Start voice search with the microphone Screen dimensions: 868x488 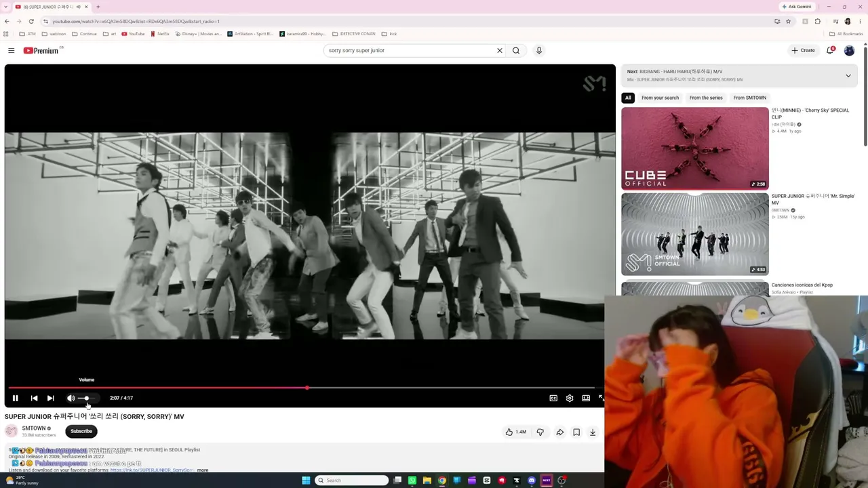tap(539, 50)
